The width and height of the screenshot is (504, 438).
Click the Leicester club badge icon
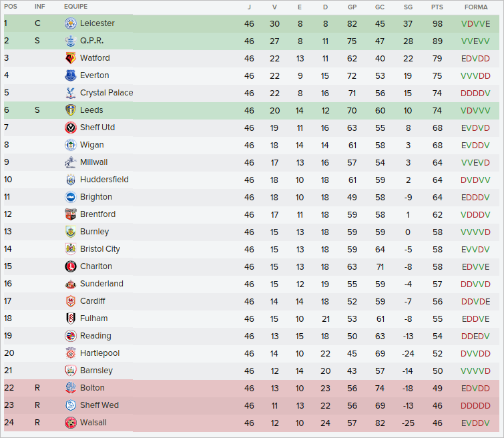(70, 23)
